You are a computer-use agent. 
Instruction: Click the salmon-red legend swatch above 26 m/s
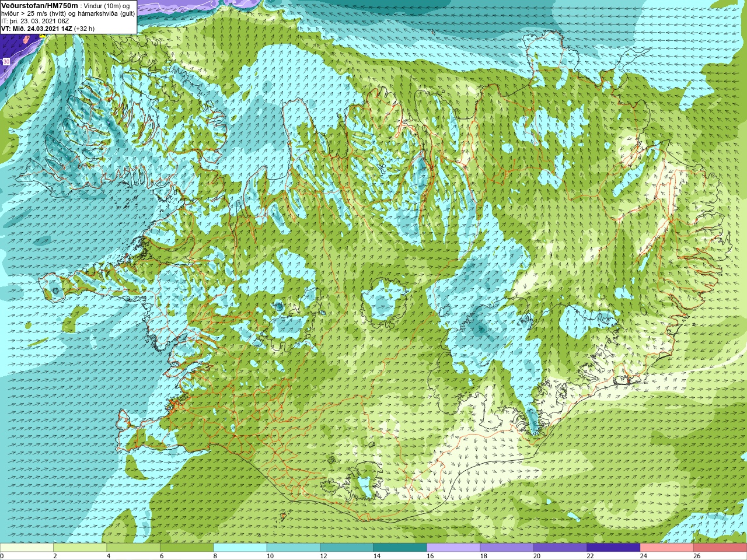[x=720, y=548]
